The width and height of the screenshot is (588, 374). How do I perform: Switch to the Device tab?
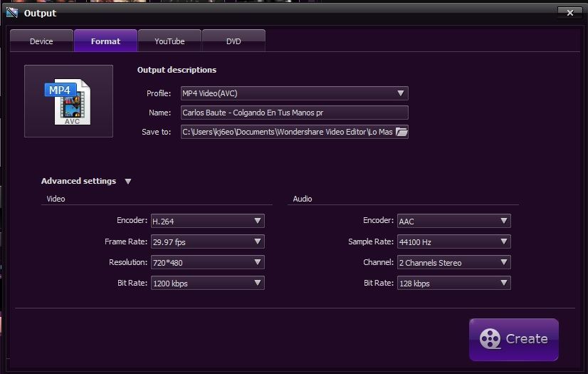pos(41,41)
